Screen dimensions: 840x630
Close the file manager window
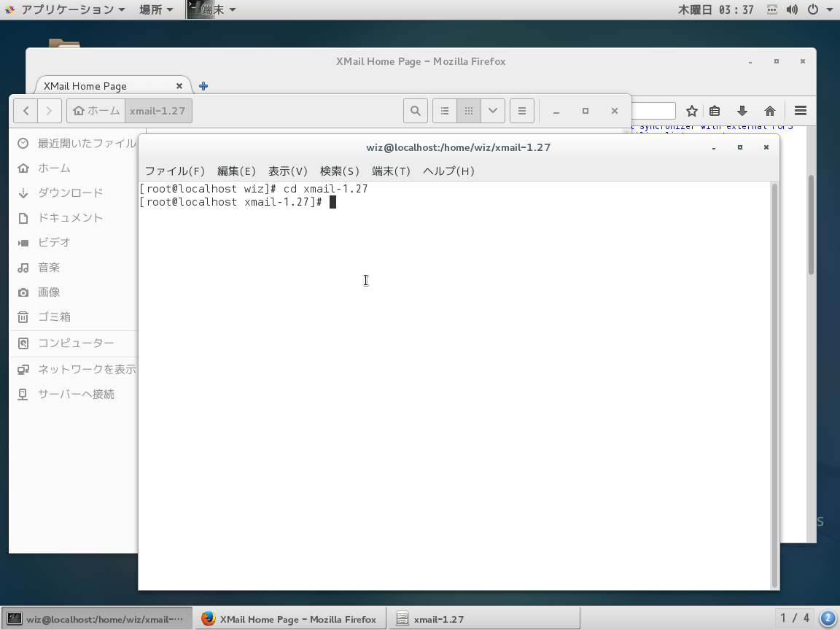click(x=615, y=111)
